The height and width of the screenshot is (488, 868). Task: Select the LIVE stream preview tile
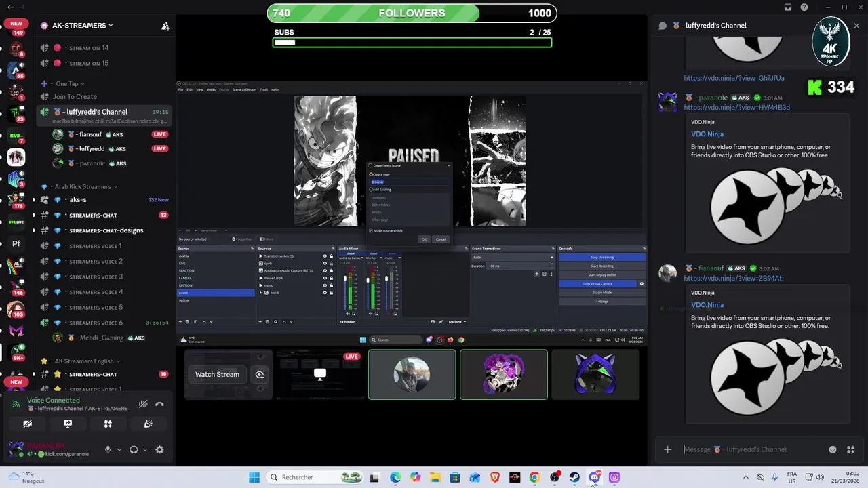point(320,374)
